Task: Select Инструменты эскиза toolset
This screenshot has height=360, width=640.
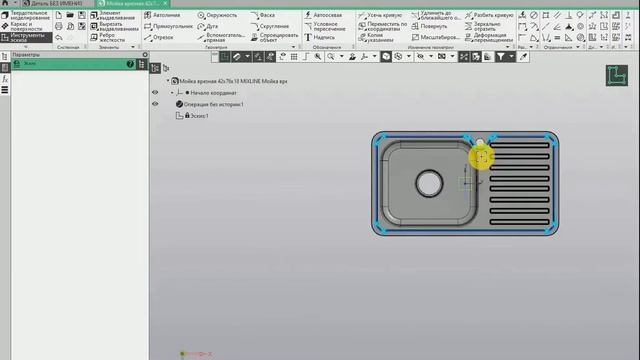Action: (x=26, y=37)
